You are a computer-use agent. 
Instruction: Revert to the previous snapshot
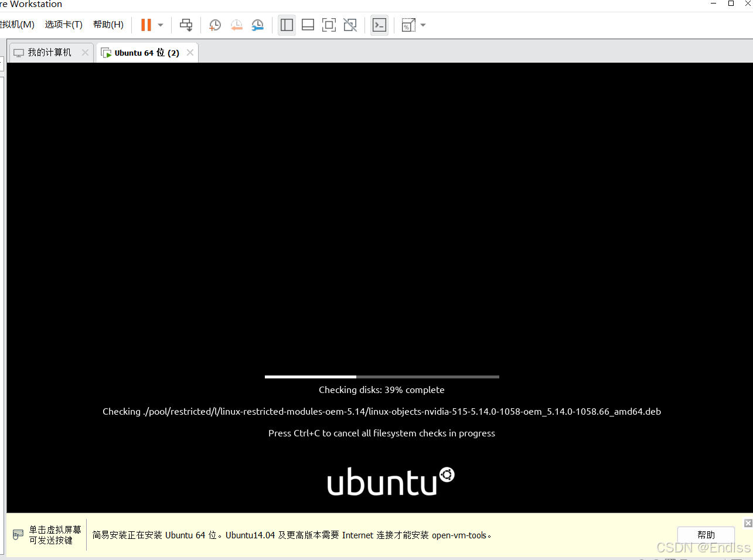pyautogui.click(x=237, y=25)
